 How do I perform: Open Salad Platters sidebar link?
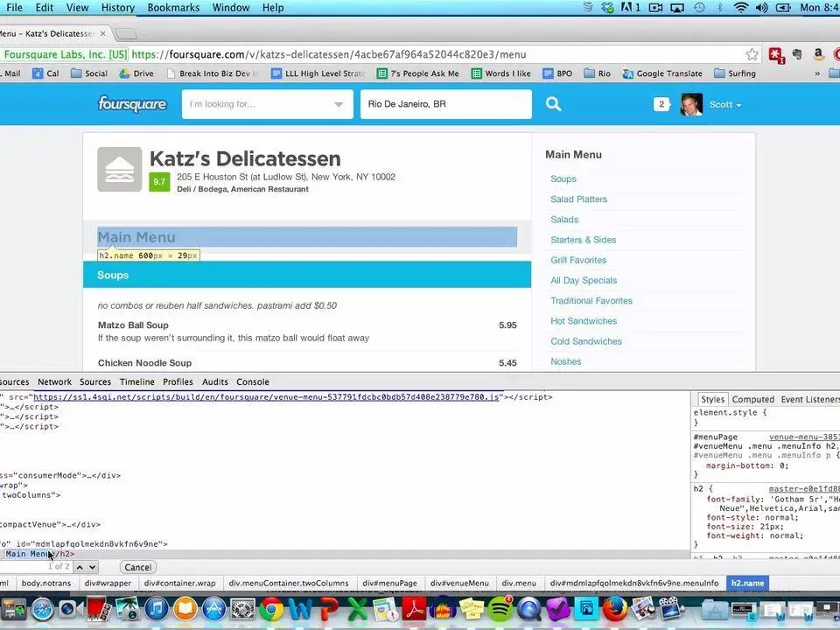(579, 199)
